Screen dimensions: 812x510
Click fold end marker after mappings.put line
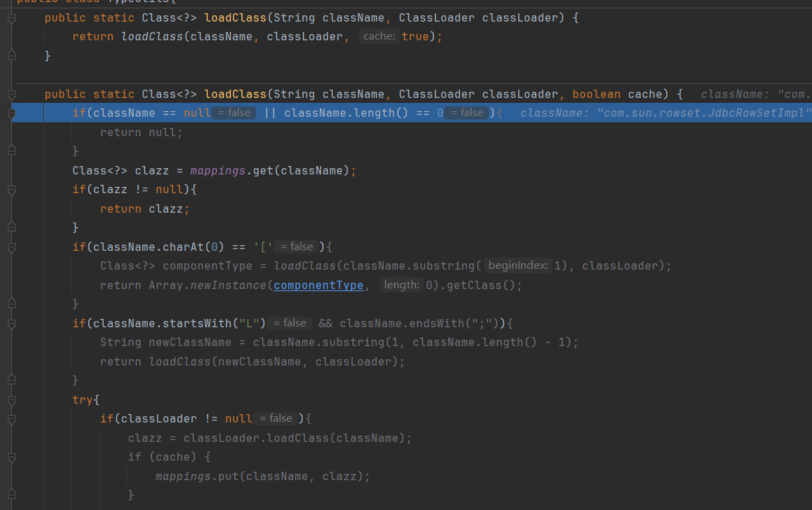coord(11,495)
